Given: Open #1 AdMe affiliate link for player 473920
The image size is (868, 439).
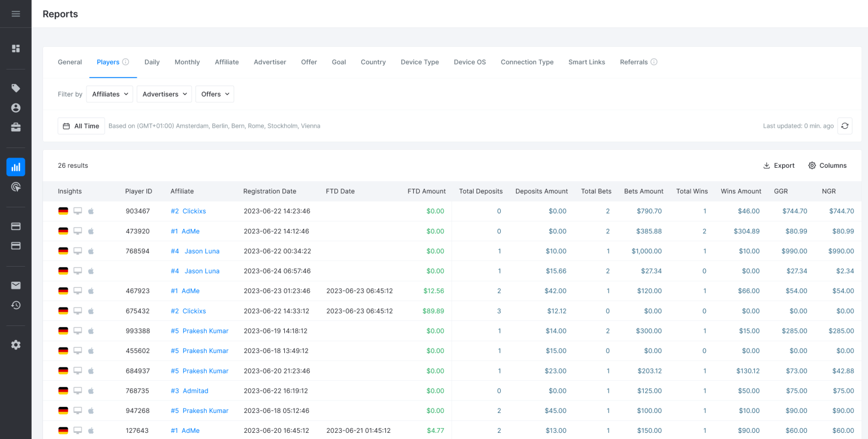Looking at the screenshot, I should pos(185,231).
